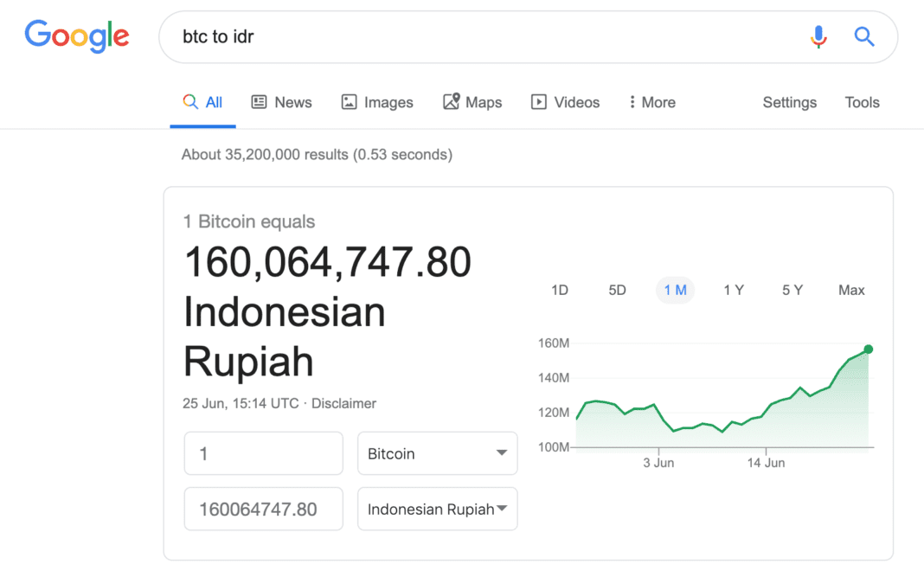Click the Bitcoin amount input field
The height and width of the screenshot is (577, 924).
[263, 453]
